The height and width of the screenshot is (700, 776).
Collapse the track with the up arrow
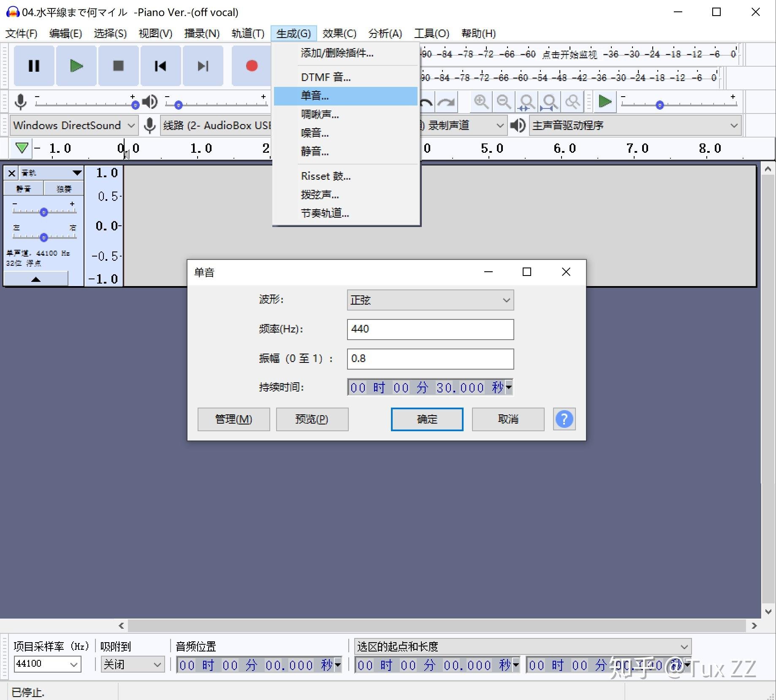(x=36, y=279)
